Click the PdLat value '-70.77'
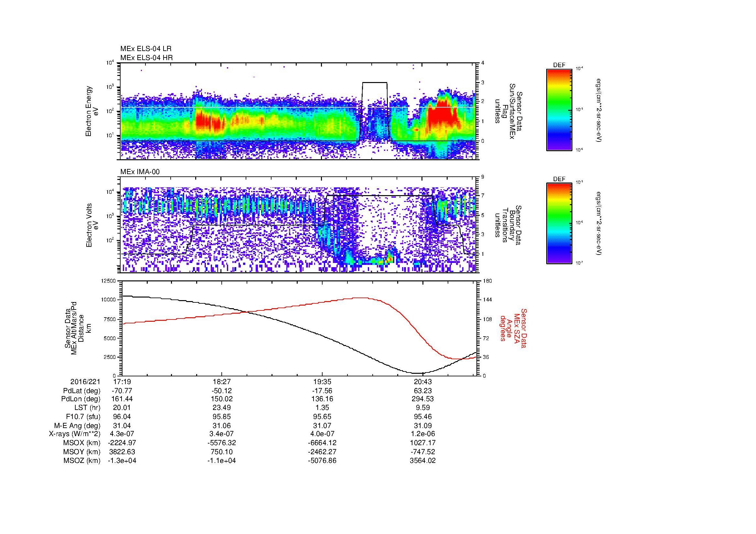This screenshot has width=756, height=534. click(x=122, y=391)
